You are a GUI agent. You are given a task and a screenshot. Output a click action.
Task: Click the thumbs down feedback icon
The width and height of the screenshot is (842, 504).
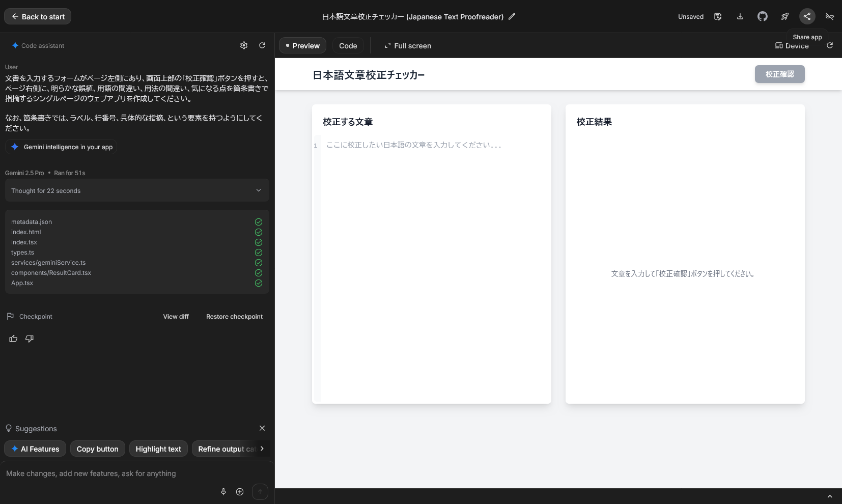(x=30, y=339)
